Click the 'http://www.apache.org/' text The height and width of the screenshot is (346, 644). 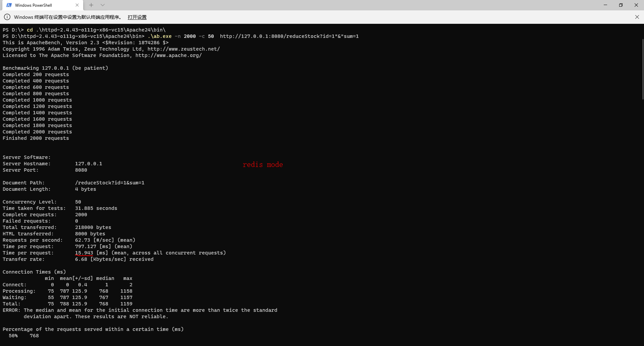pyautogui.click(x=169, y=55)
